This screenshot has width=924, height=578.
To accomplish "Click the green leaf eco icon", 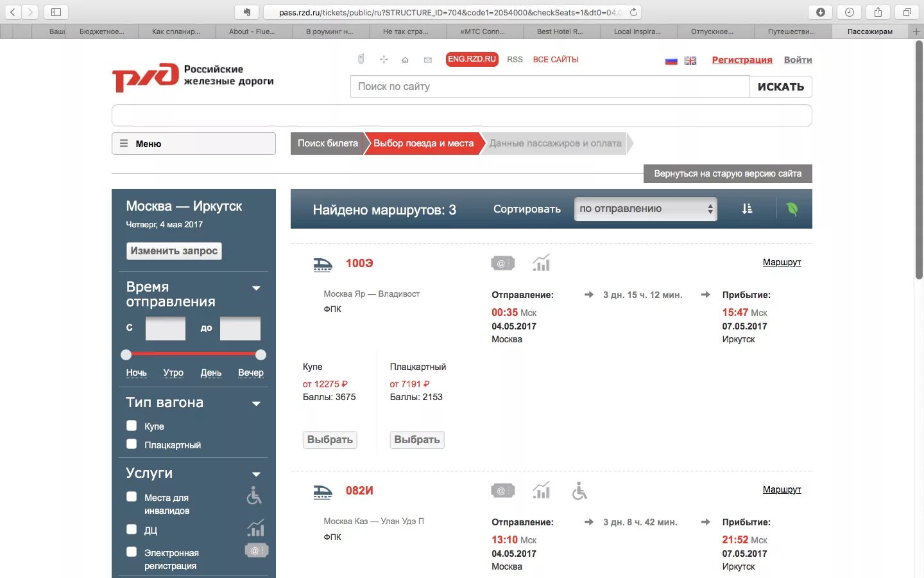I will (x=792, y=209).
